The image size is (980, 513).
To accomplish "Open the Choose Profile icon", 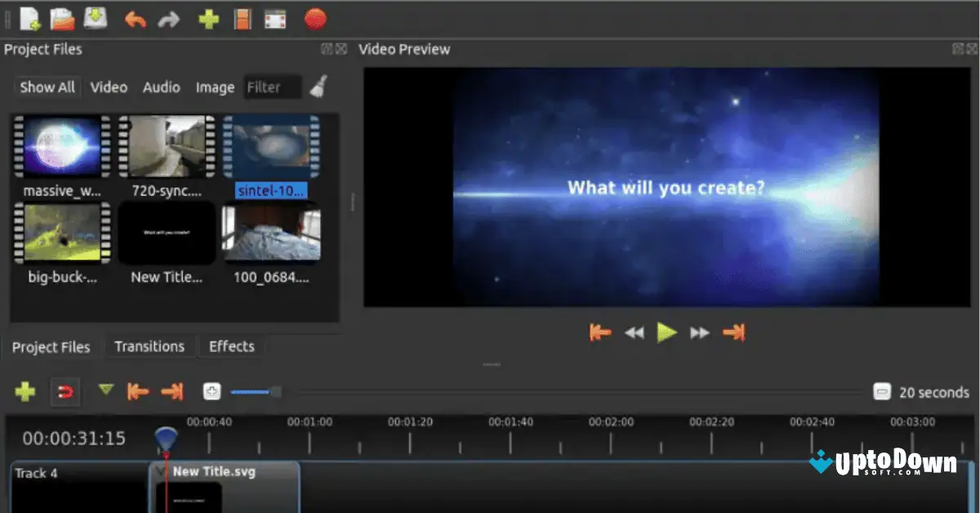I will pyautogui.click(x=243, y=17).
